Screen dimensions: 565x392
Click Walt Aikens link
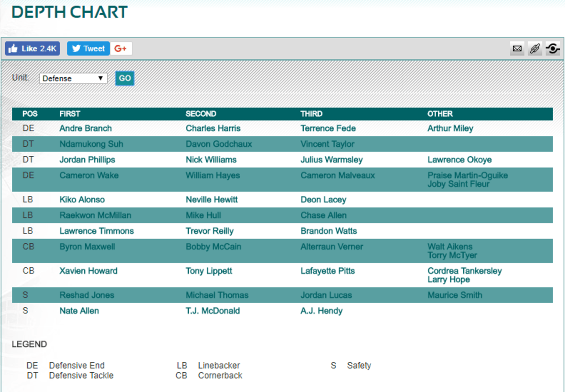click(x=450, y=247)
